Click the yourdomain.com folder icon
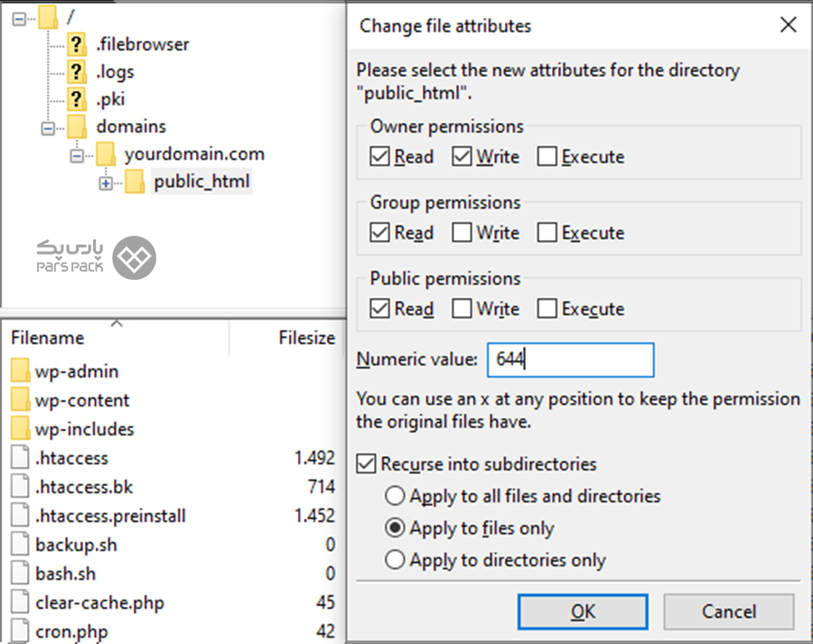The image size is (813, 644). (x=106, y=154)
